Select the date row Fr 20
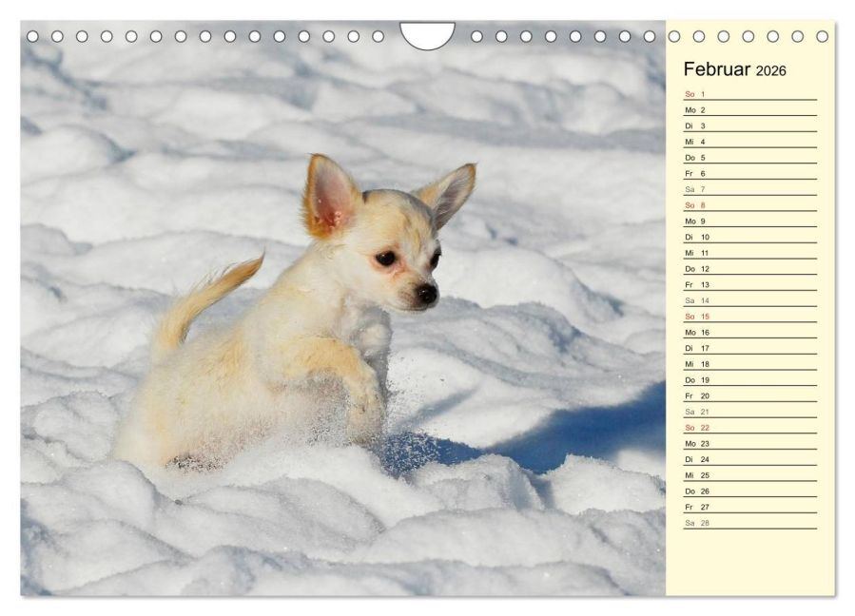The height and width of the screenshot is (616, 855). tap(750, 395)
